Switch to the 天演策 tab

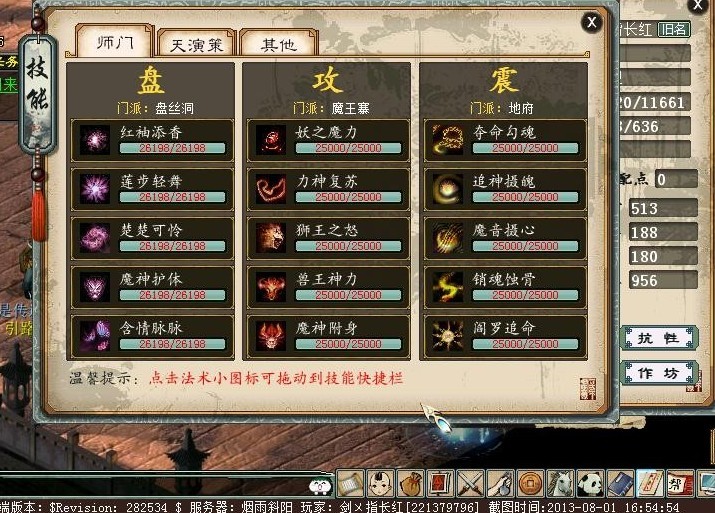196,43
